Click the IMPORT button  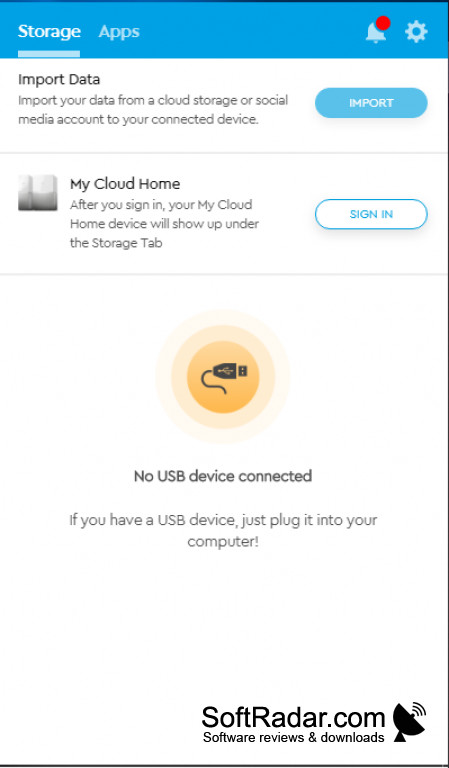point(371,103)
